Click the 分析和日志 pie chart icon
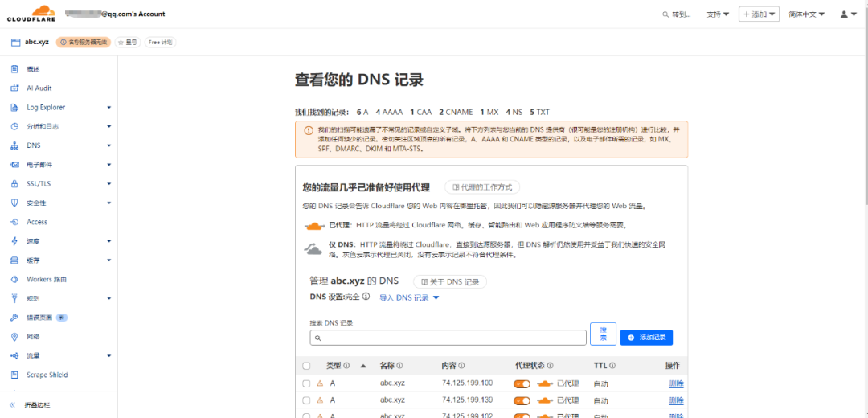Screen dimensions: 868x418 point(15,126)
